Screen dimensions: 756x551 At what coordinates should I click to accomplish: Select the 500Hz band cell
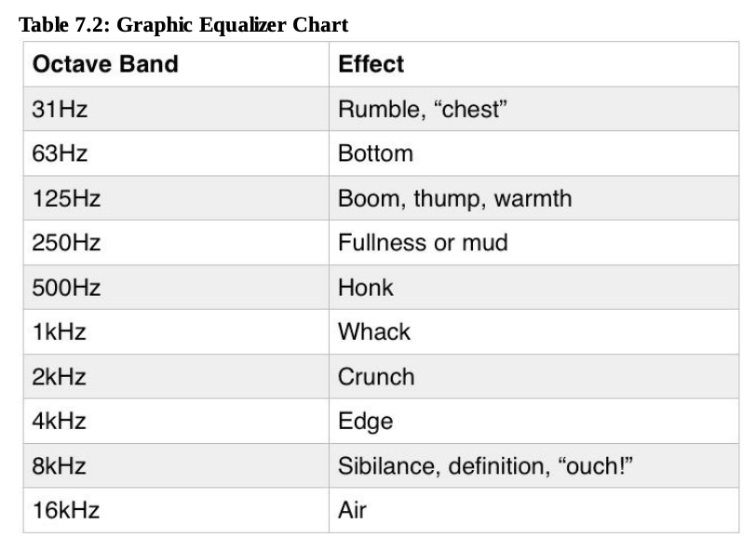(x=66, y=288)
